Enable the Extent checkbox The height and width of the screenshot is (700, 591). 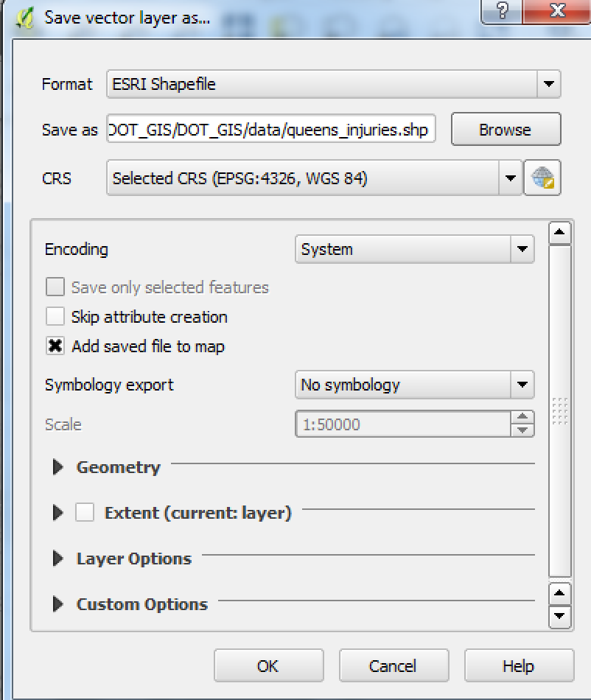[x=83, y=512]
